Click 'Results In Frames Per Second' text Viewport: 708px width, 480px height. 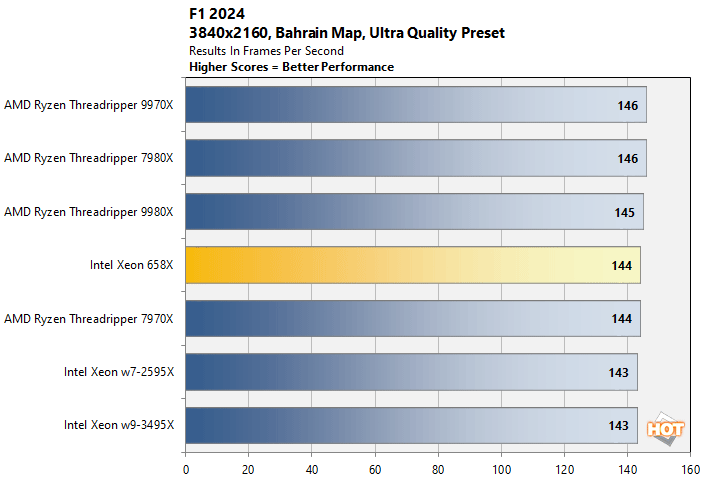266,51
